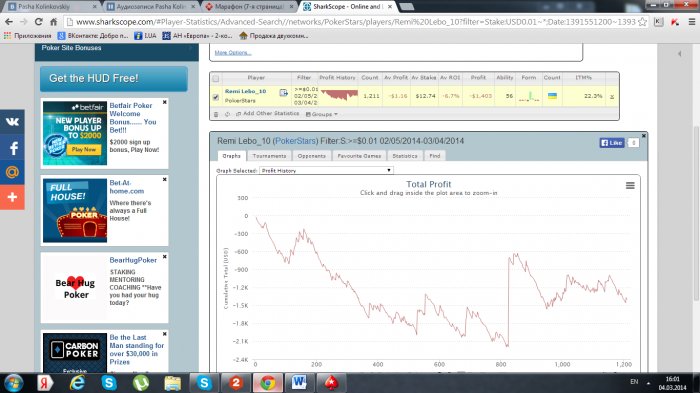Viewport: 700px width, 393px height.
Task: Expand the Groups dropdown
Action: (x=321, y=114)
